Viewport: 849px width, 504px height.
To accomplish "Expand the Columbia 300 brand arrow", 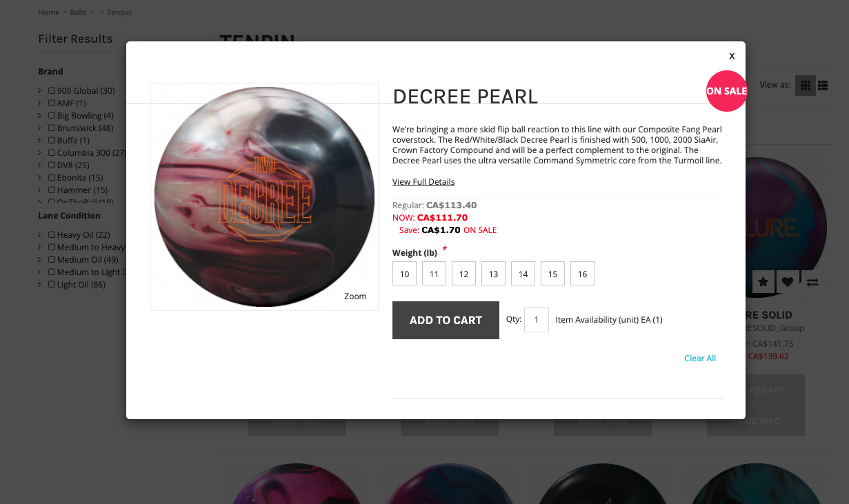I will tap(40, 152).
